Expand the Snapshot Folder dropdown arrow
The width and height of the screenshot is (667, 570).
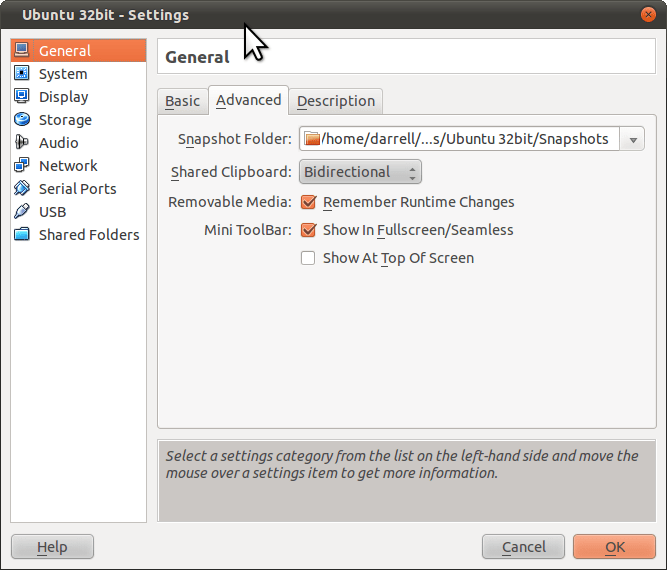[x=632, y=140]
